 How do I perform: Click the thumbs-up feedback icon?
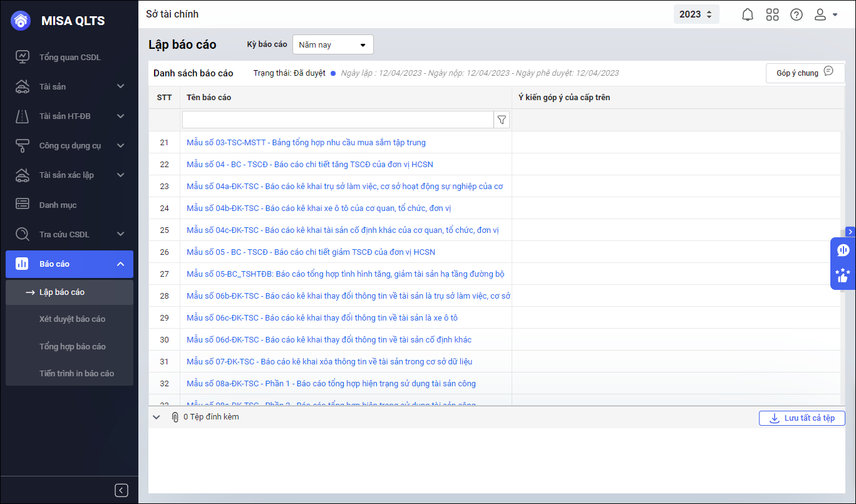point(843,275)
